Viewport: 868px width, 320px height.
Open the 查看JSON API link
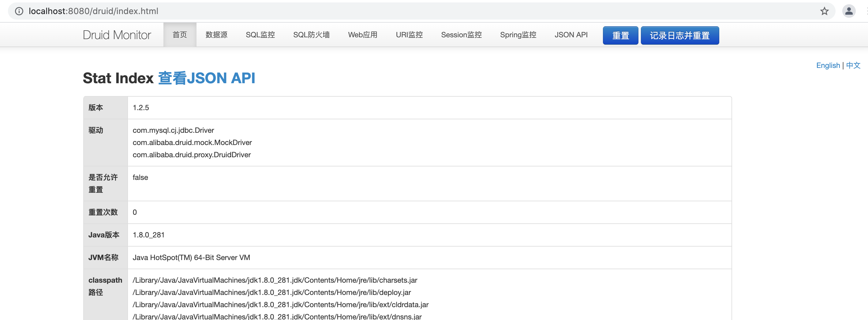click(207, 78)
